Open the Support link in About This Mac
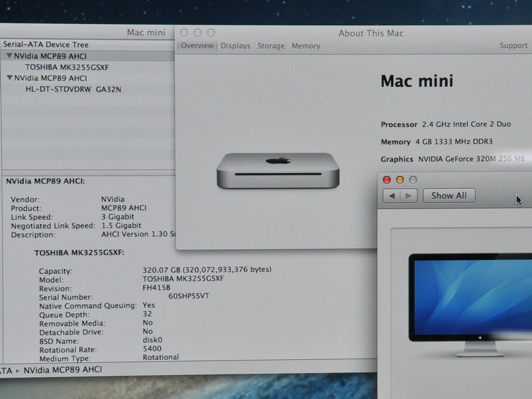532x399 pixels. click(513, 45)
